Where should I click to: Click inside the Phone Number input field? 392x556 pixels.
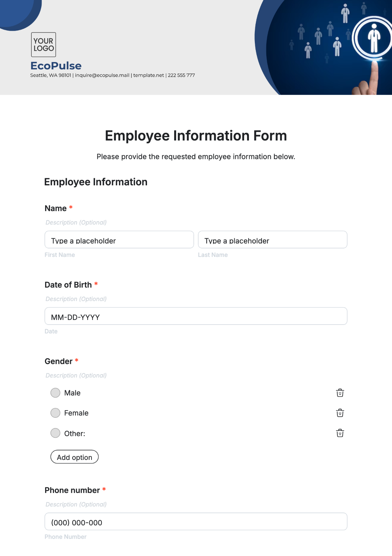coord(196,522)
